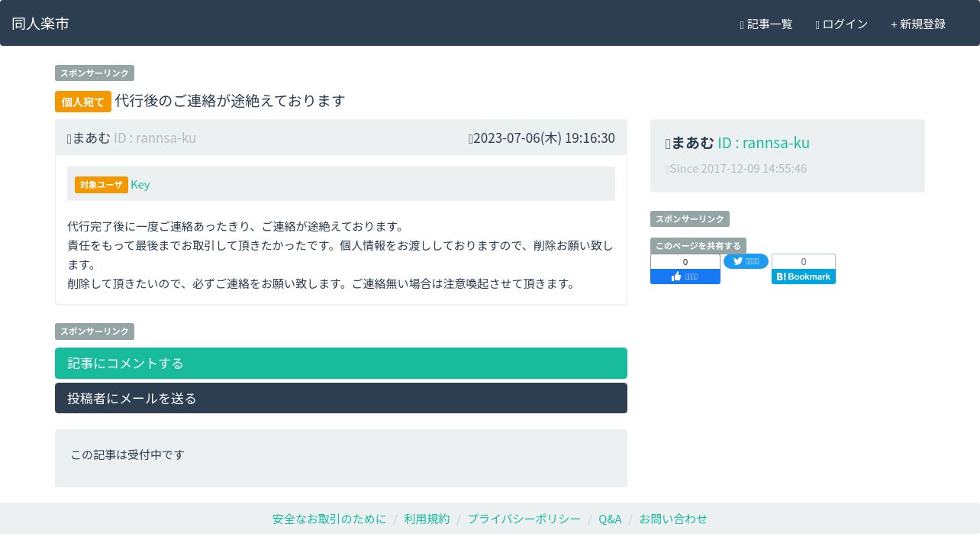980x550 pixels.
Task: Open the お問い合わせ footer link
Action: 673,519
